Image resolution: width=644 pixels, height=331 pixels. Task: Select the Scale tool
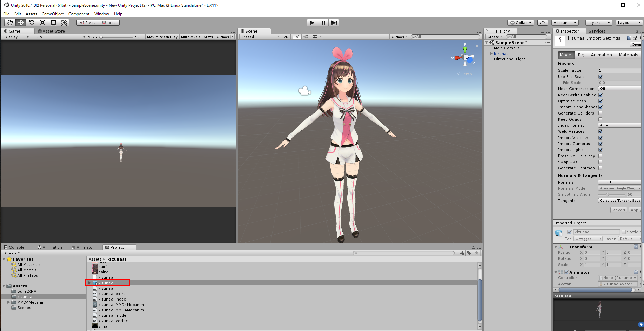[x=42, y=23]
